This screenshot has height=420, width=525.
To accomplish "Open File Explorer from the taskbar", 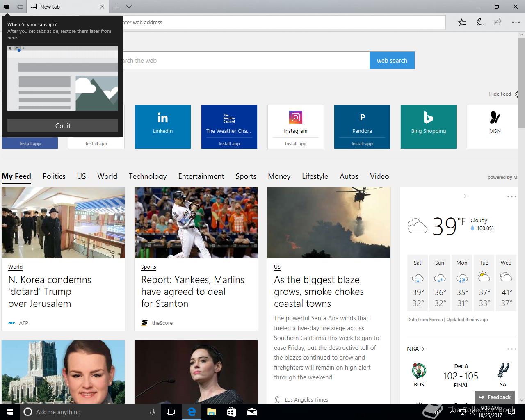I will 211,412.
